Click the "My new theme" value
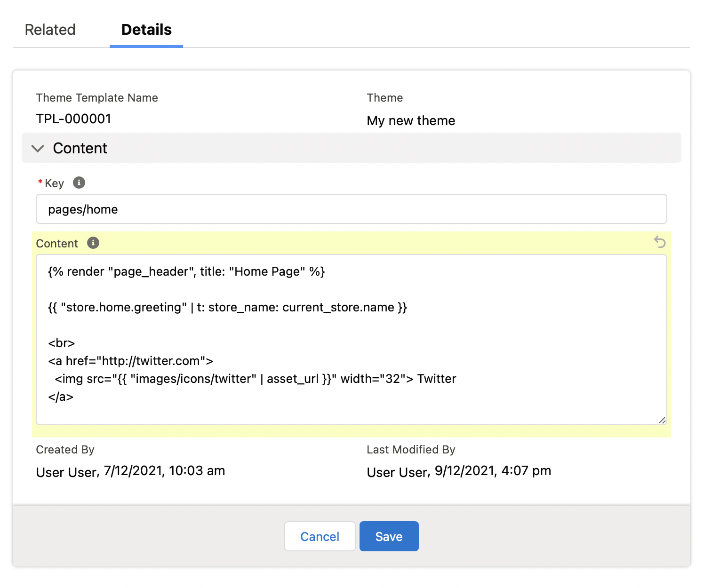The width and height of the screenshot is (704, 588). (411, 121)
